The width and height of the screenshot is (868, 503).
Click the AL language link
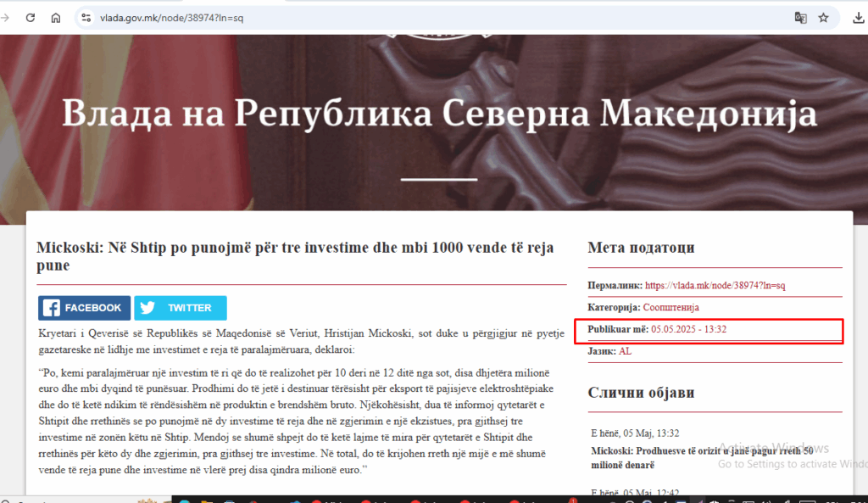click(625, 351)
